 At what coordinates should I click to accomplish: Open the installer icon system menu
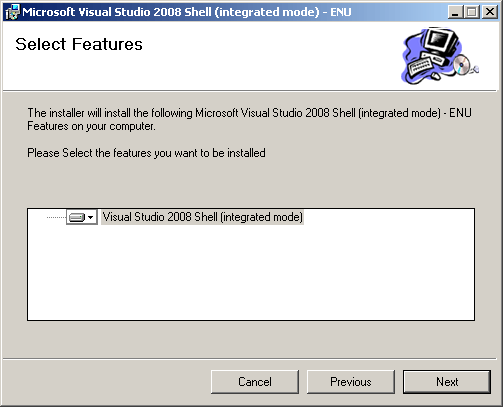(12, 12)
